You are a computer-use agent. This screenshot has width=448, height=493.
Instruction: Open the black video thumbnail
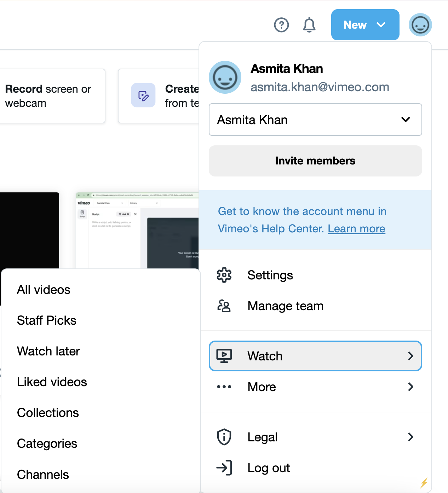pyautogui.click(x=29, y=231)
